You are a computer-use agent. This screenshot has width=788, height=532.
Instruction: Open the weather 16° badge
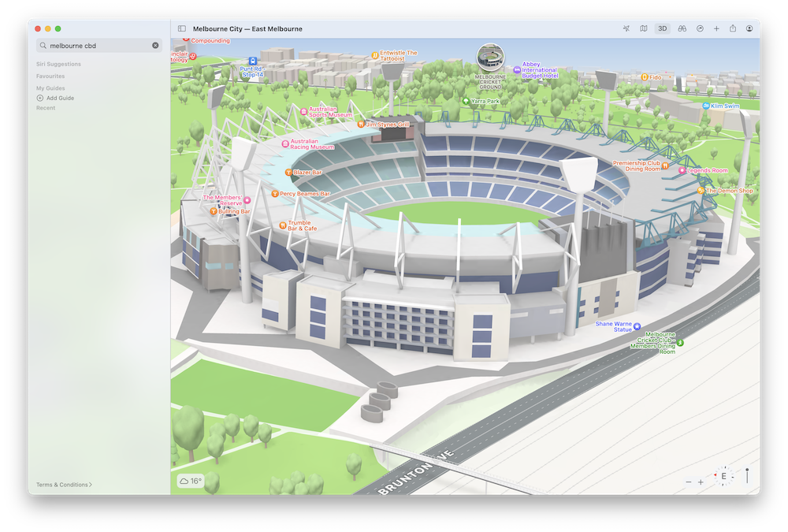[191, 481]
